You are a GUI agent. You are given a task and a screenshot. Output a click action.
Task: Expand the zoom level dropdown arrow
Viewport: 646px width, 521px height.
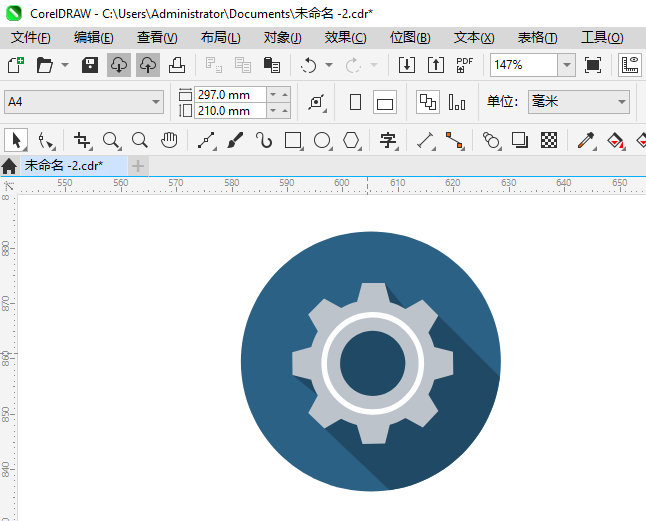point(566,65)
